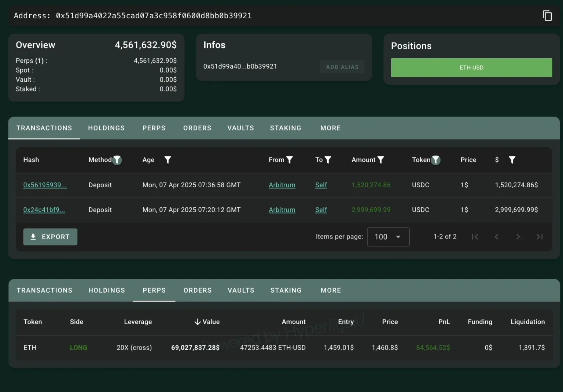Click the ADD ALIAS button
The width and height of the screenshot is (563, 392).
tap(342, 67)
